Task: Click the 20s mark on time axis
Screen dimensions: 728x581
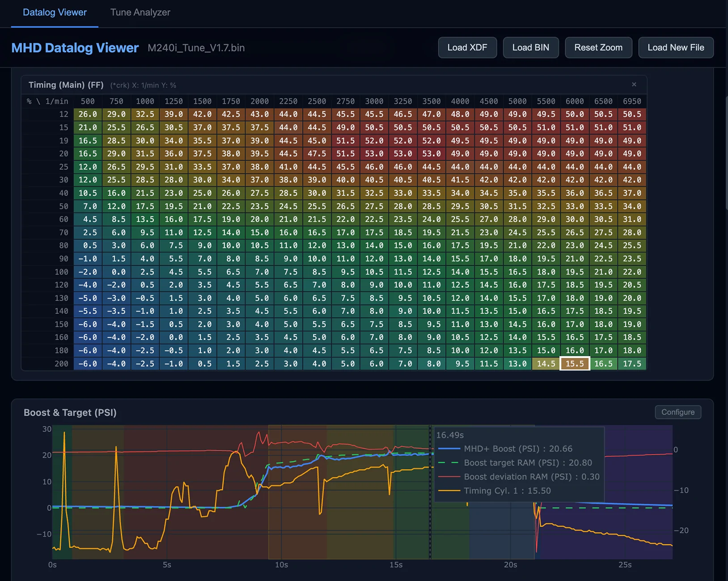Action: pos(510,565)
